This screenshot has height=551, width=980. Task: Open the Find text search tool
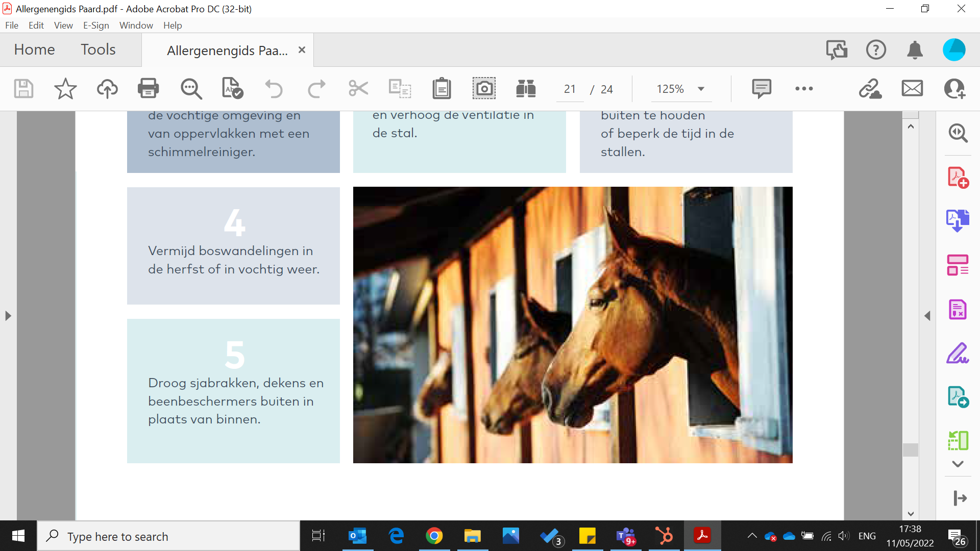point(191,89)
